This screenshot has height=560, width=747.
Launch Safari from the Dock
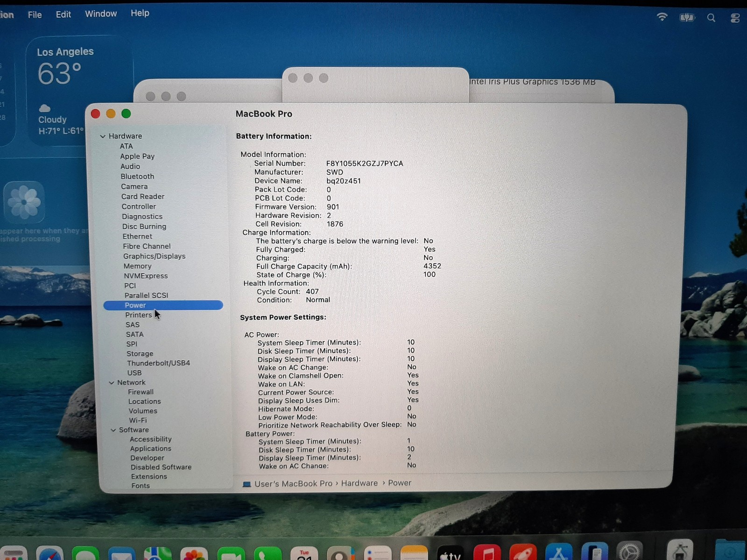49,553
